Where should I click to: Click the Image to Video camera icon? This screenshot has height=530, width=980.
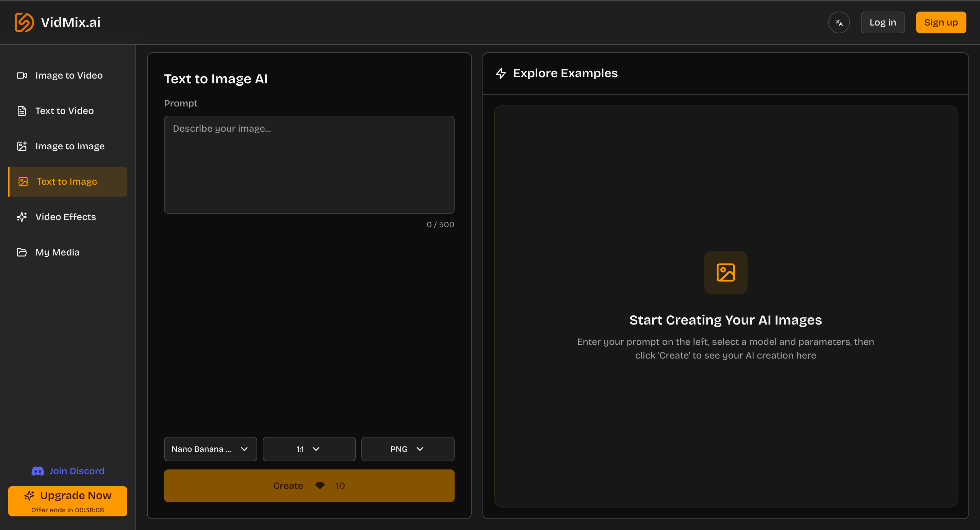[22, 75]
